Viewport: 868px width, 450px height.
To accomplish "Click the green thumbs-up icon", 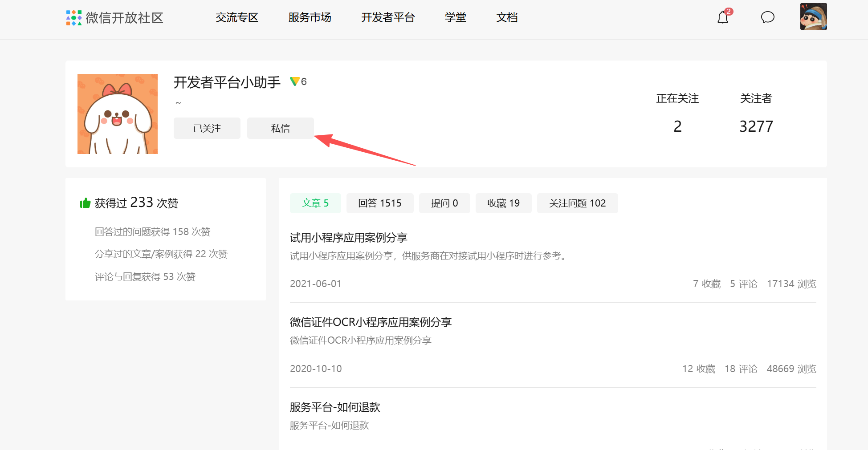I will pyautogui.click(x=85, y=203).
